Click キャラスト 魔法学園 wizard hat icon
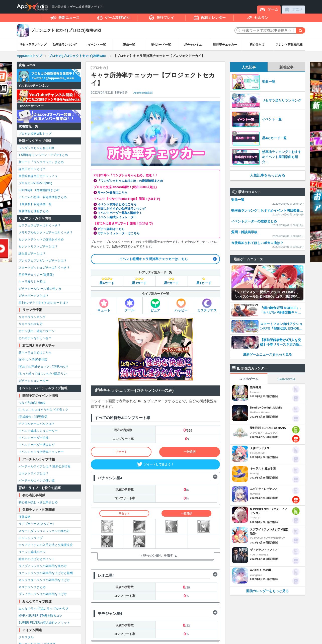The image size is (322, 644). pyautogui.click(x=240, y=474)
